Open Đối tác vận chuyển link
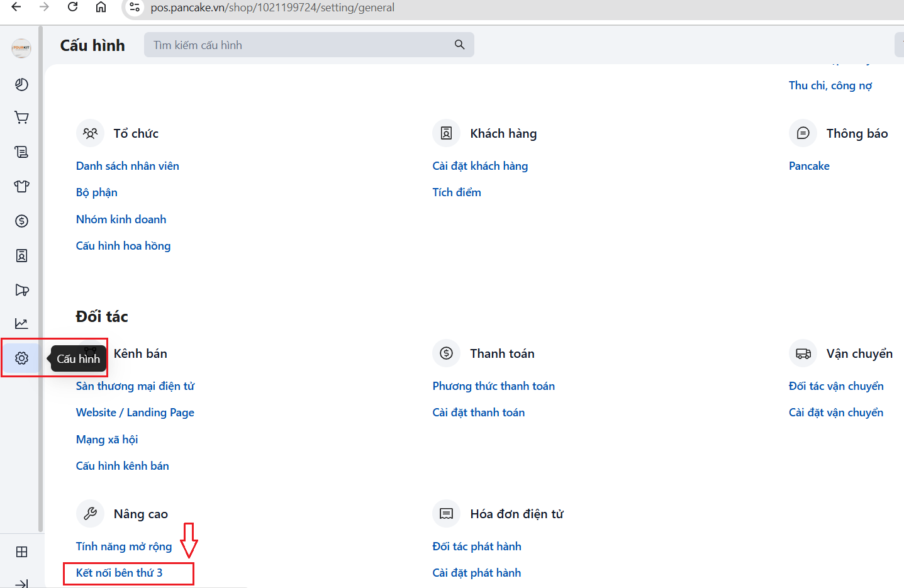Viewport: 904px width, 588px height. click(x=835, y=386)
